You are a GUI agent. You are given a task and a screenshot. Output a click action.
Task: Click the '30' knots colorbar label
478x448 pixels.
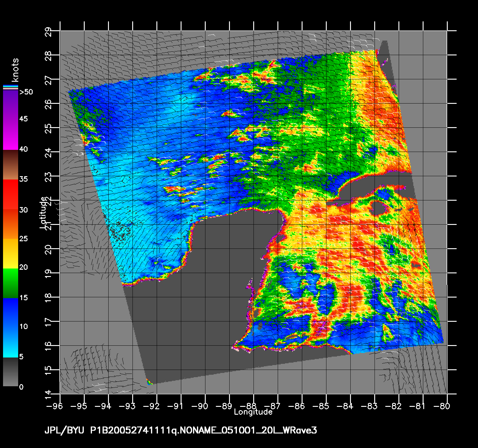point(23,210)
